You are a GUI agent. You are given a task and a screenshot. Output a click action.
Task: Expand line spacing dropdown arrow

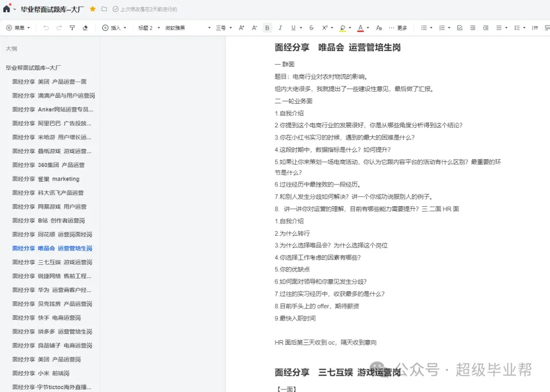coord(524,27)
